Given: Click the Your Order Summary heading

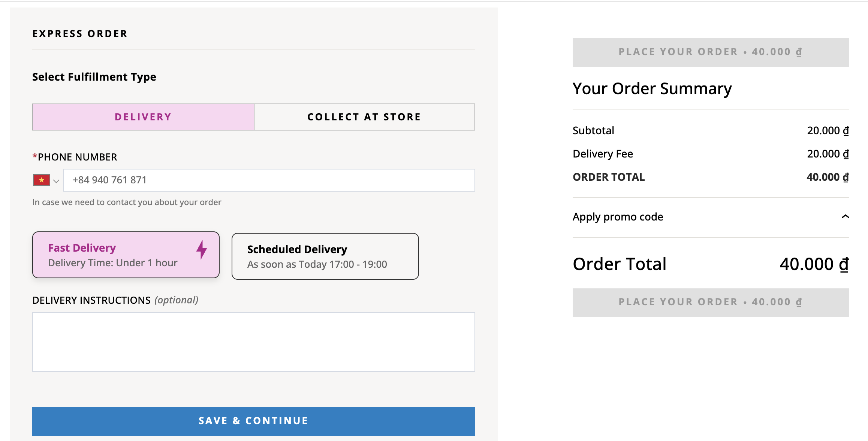Looking at the screenshot, I should pyautogui.click(x=652, y=89).
